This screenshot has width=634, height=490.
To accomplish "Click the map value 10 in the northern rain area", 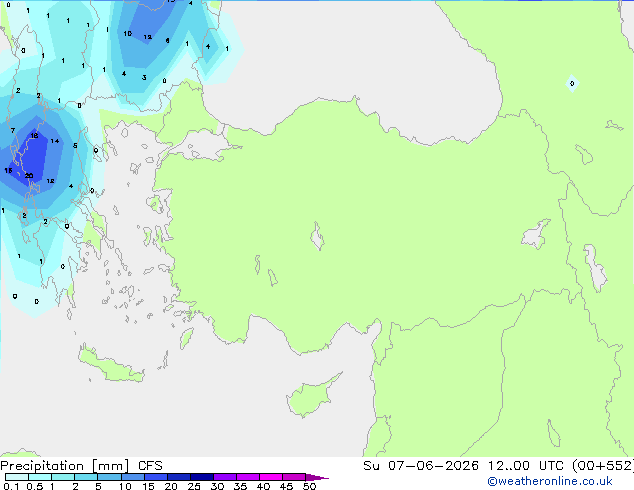I will (x=127, y=34).
